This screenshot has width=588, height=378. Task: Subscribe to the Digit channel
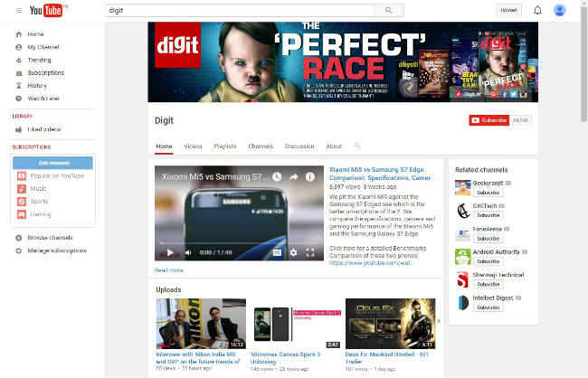point(488,120)
